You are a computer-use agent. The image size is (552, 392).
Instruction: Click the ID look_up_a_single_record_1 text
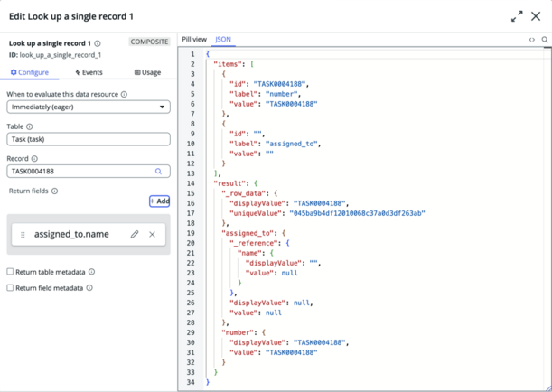[55, 55]
